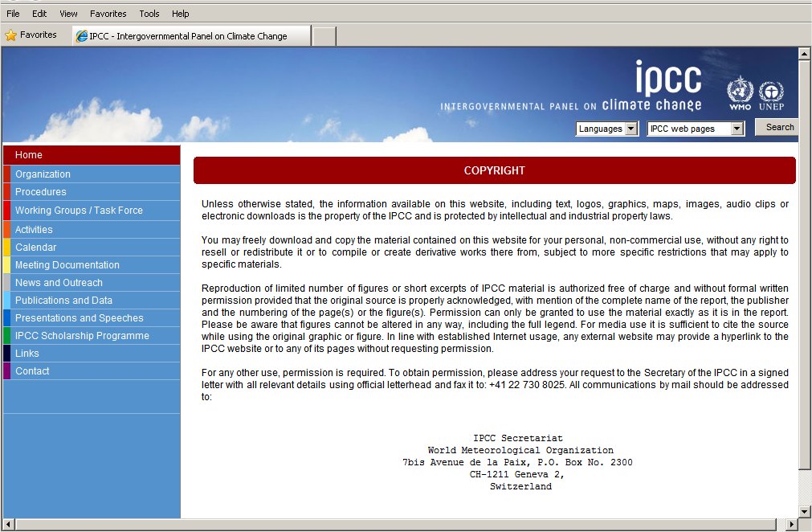Open IPCC Scholarship Programme
This screenshot has width=812, height=532.
[x=92, y=336]
